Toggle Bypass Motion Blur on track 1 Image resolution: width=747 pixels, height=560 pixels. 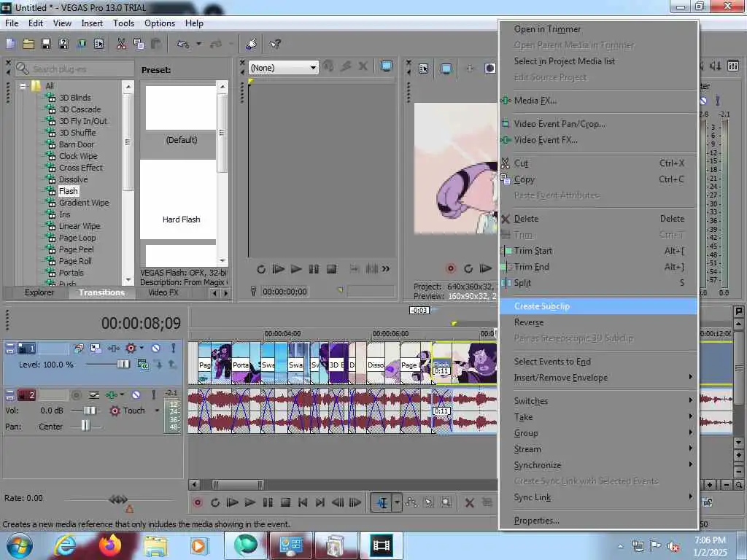pyautogui.click(x=79, y=349)
